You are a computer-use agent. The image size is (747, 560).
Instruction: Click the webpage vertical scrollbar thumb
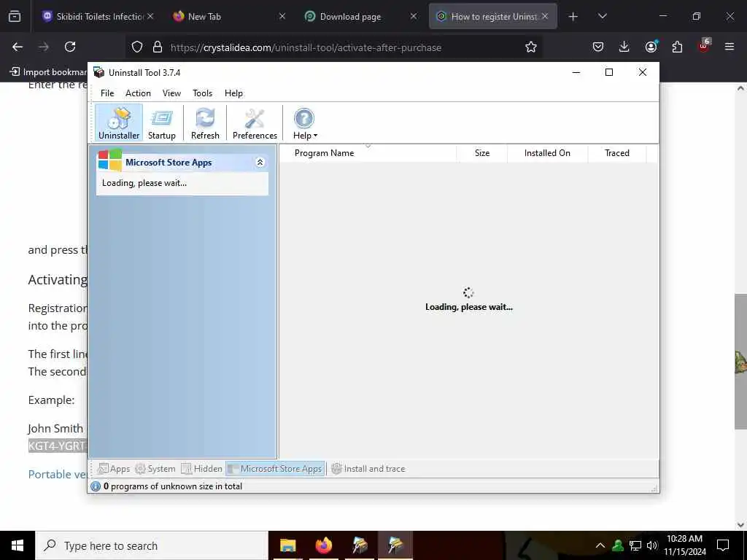click(740, 362)
